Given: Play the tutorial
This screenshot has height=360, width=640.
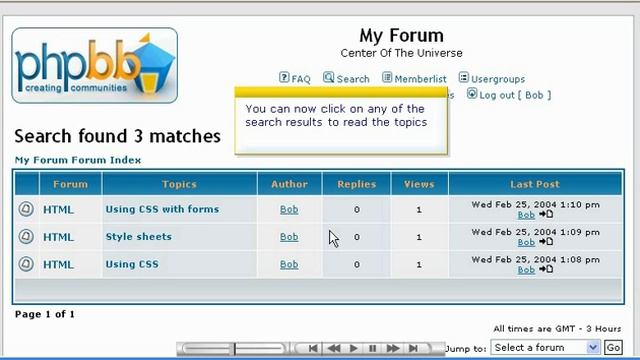Looking at the screenshot, I should pyautogui.click(x=353, y=349).
